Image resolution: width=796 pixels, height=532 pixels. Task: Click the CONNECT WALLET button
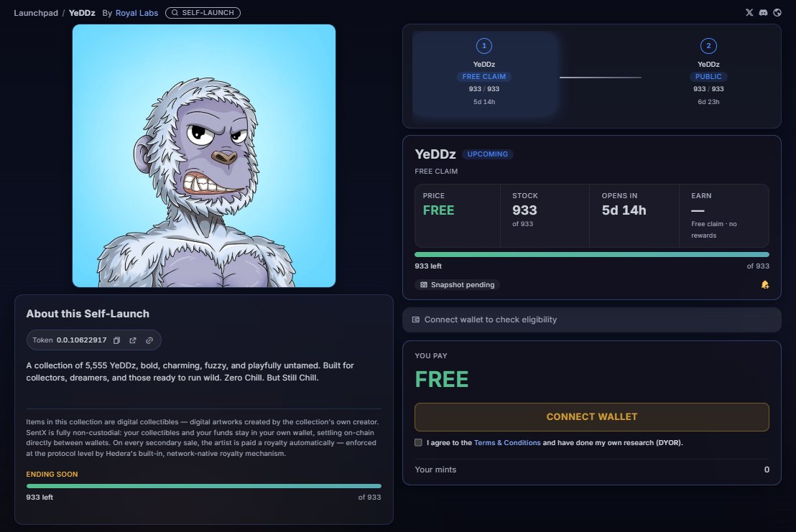pos(592,417)
